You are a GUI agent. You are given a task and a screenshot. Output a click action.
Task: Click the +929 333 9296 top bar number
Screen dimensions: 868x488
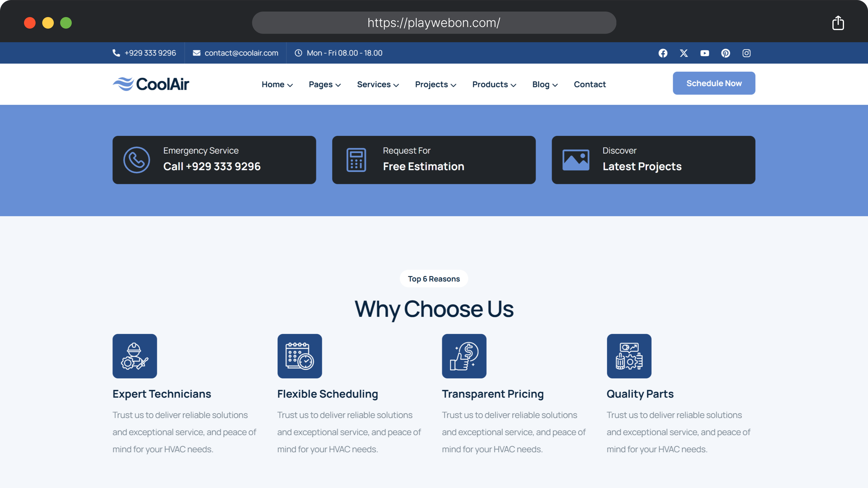pyautogui.click(x=150, y=53)
